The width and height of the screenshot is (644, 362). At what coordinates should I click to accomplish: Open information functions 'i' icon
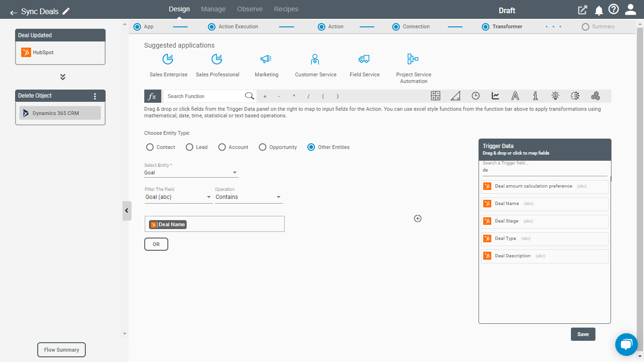tap(536, 96)
